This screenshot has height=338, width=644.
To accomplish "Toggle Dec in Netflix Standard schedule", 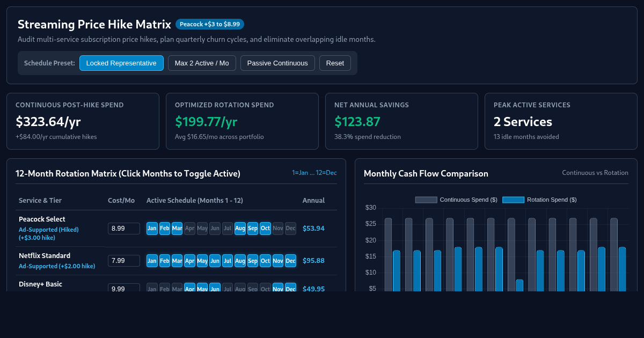I will click(x=290, y=261).
